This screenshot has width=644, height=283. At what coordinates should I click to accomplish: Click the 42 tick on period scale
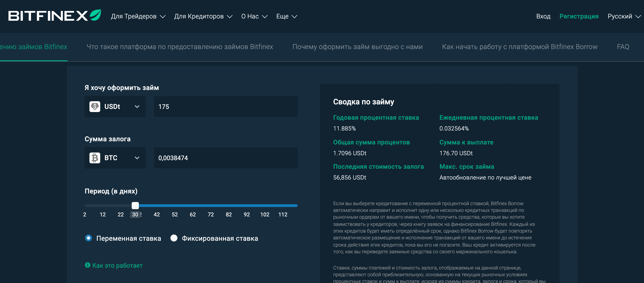point(157,214)
